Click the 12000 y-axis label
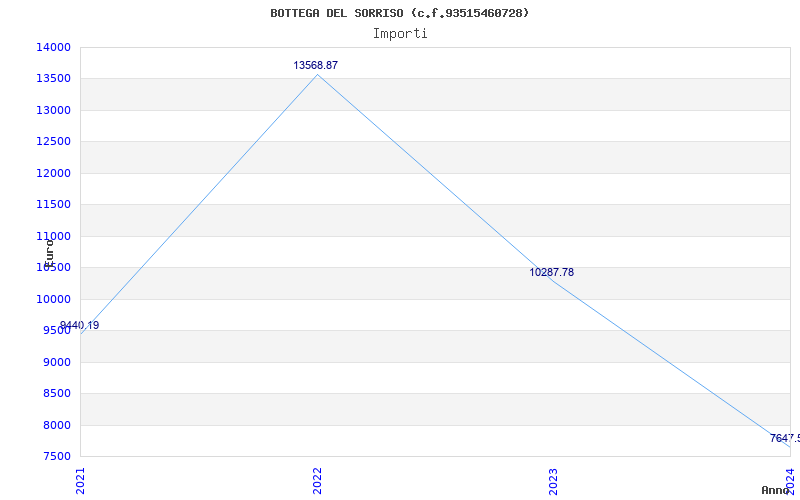The height and width of the screenshot is (500, 800). click(53, 173)
